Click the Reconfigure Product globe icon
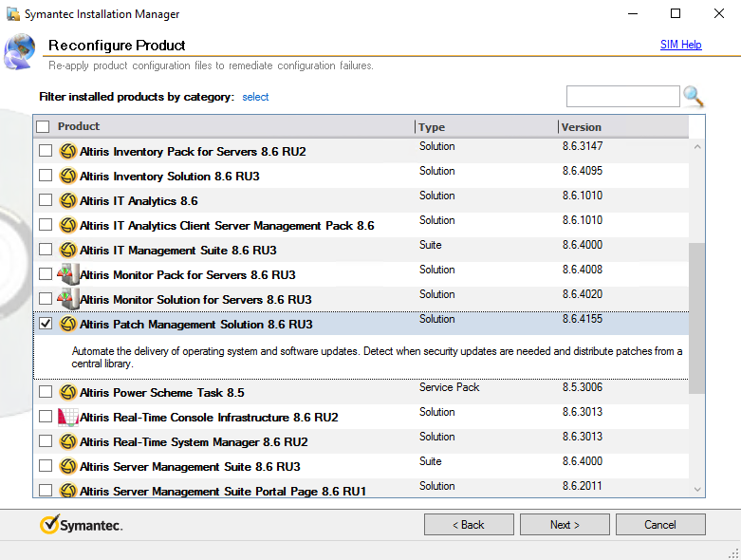 pyautogui.click(x=19, y=51)
